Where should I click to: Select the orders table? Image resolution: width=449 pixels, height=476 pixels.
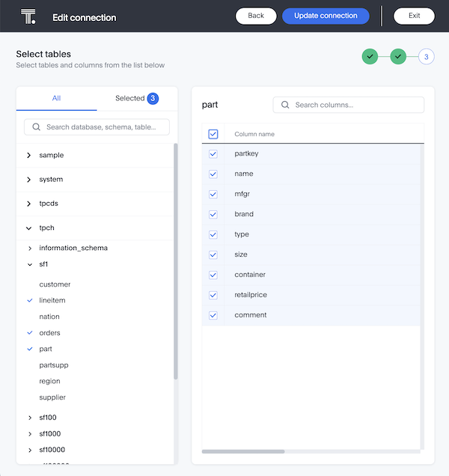[x=49, y=333]
